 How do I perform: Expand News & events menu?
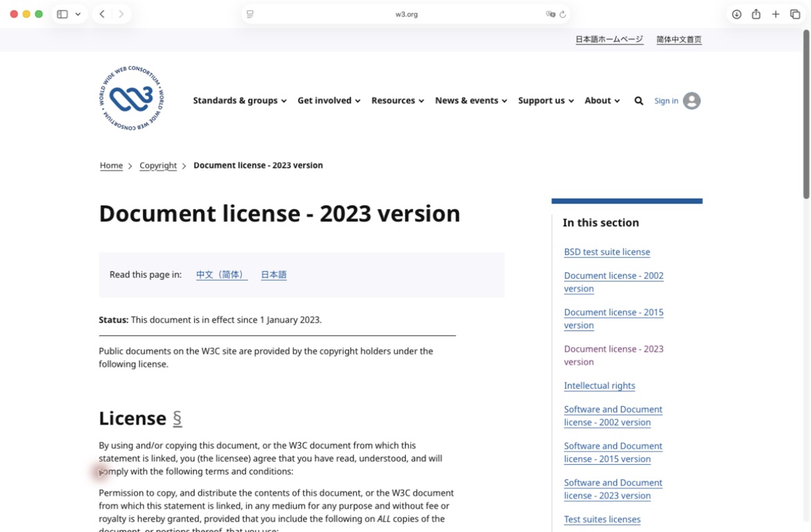[x=471, y=101]
